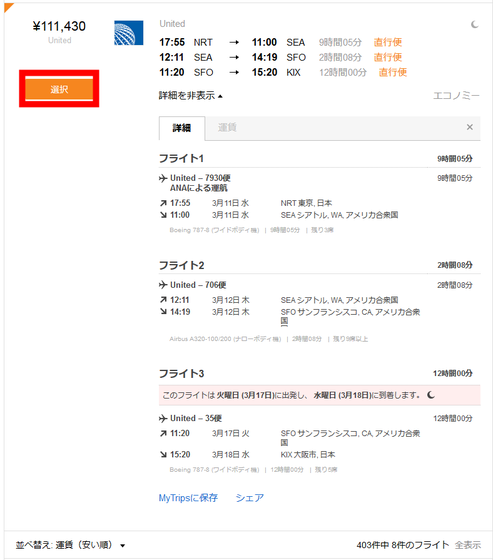493x560 pixels.
Task: Click the airplane icon beside United 706便
Action: [x=163, y=285]
